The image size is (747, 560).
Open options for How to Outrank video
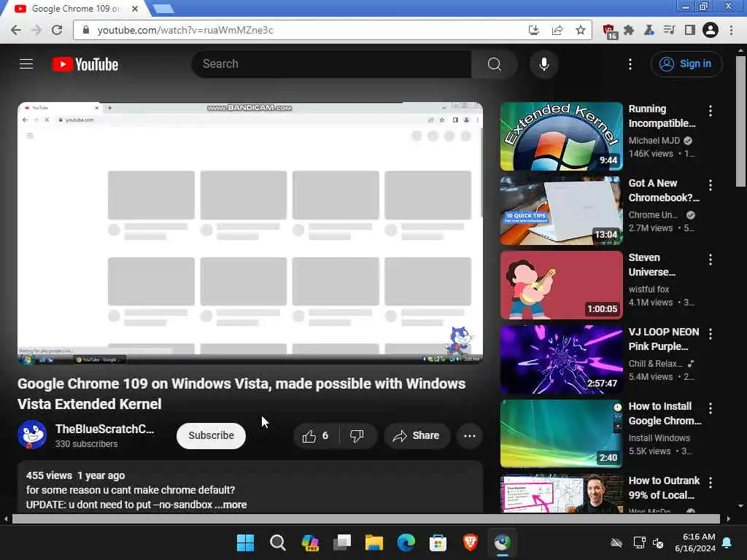(711, 483)
